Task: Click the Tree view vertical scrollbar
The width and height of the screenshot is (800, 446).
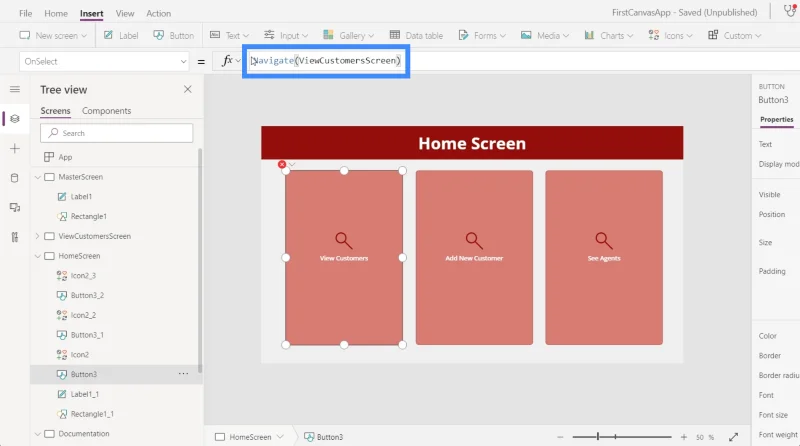Action: (x=200, y=260)
